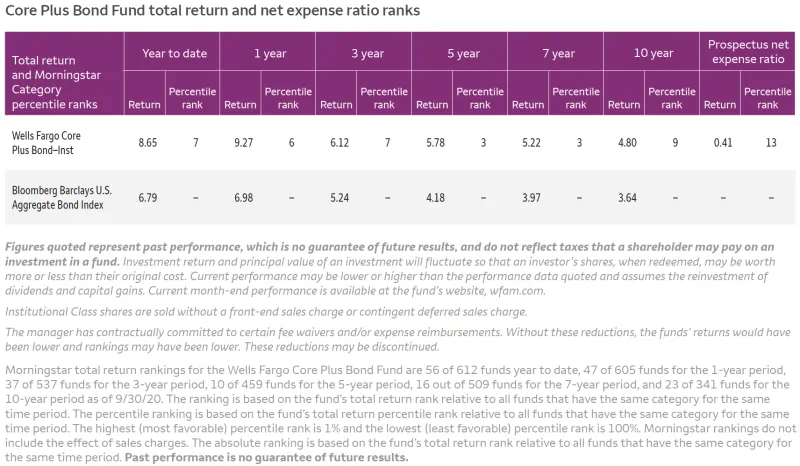Click the index's 6.79 year-to-date return

tap(148, 196)
